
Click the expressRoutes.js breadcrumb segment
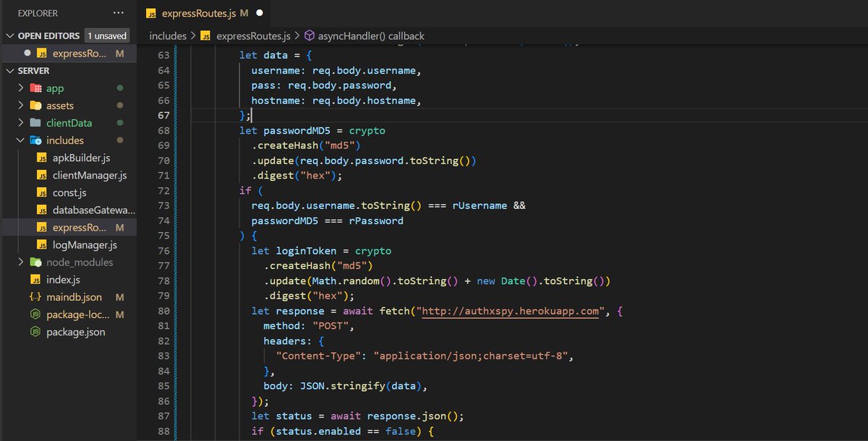(254, 35)
